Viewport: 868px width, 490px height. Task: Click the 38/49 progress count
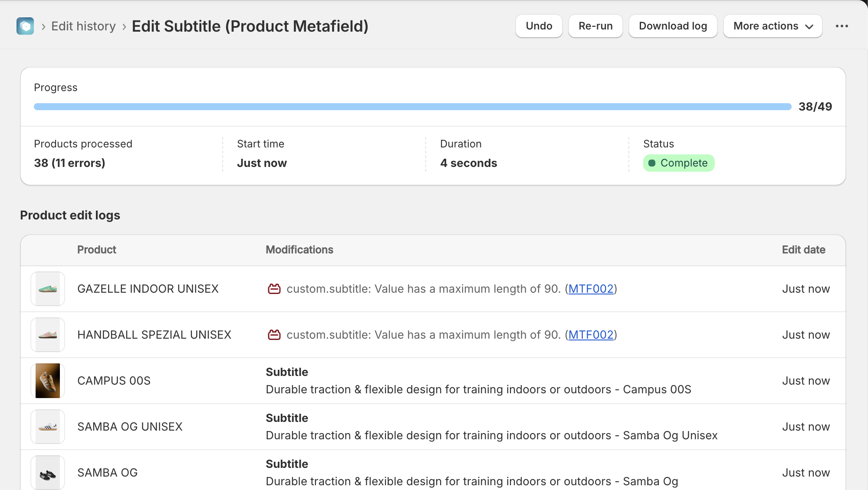815,107
